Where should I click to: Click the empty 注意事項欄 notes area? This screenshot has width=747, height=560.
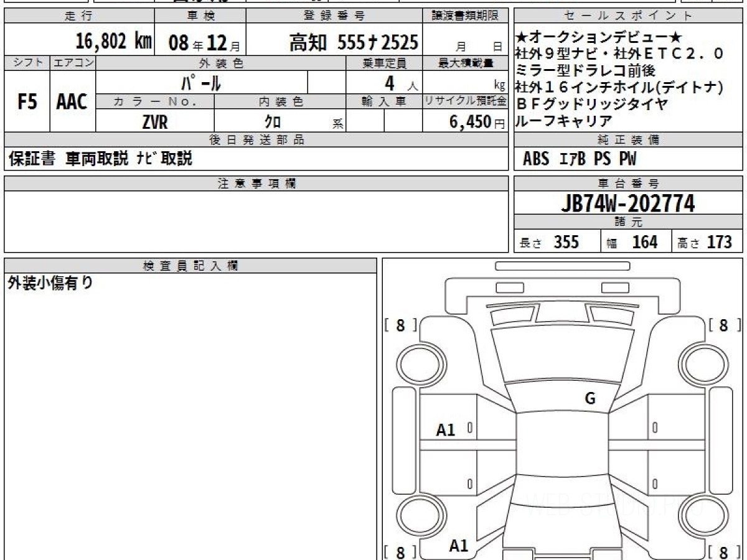click(x=256, y=221)
